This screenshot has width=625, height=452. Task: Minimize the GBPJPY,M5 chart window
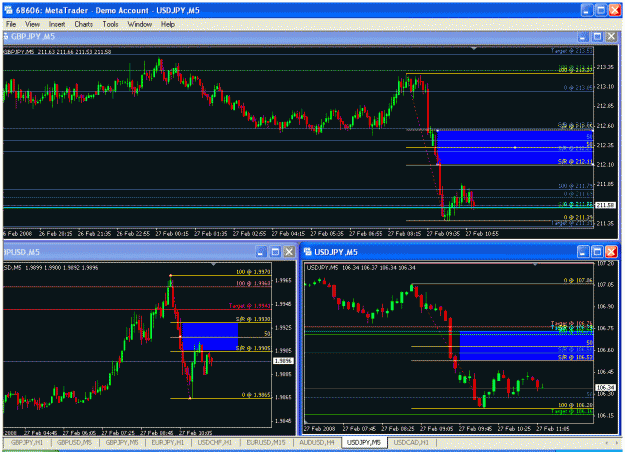pyautogui.click(x=583, y=37)
